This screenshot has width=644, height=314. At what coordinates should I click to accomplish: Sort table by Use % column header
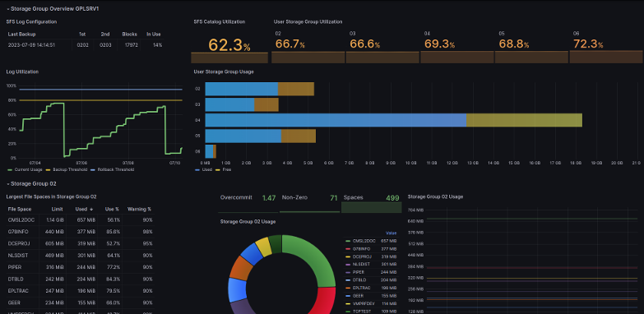[x=112, y=210]
